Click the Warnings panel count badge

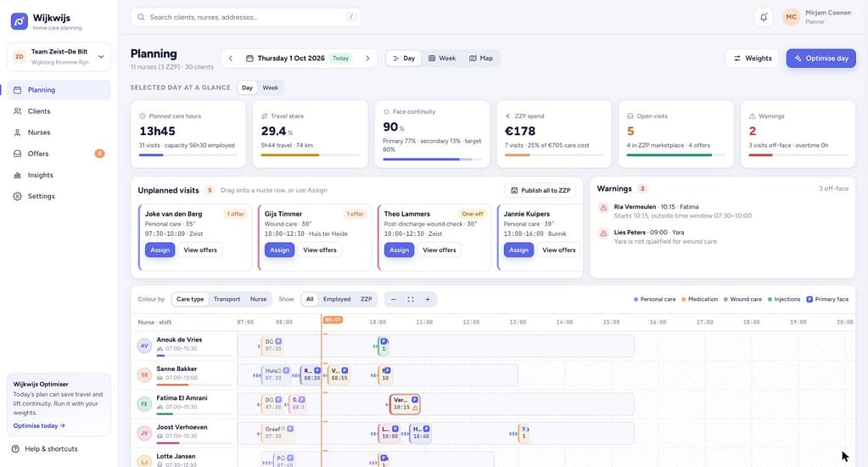pyautogui.click(x=642, y=188)
